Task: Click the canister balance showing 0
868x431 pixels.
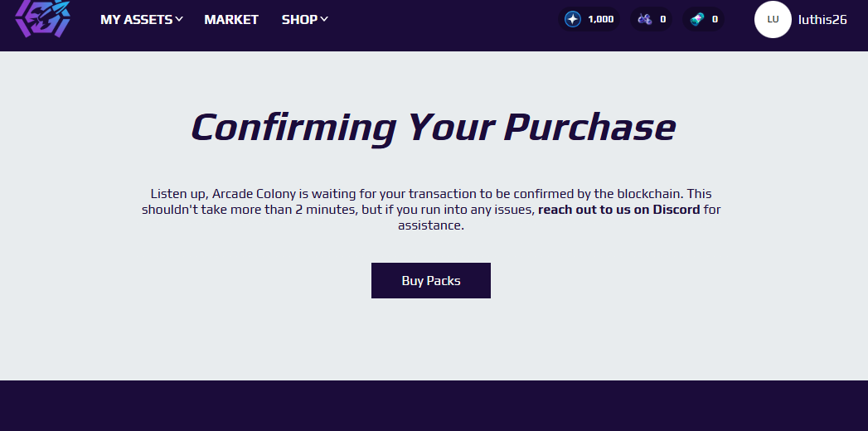Action: tap(715, 19)
